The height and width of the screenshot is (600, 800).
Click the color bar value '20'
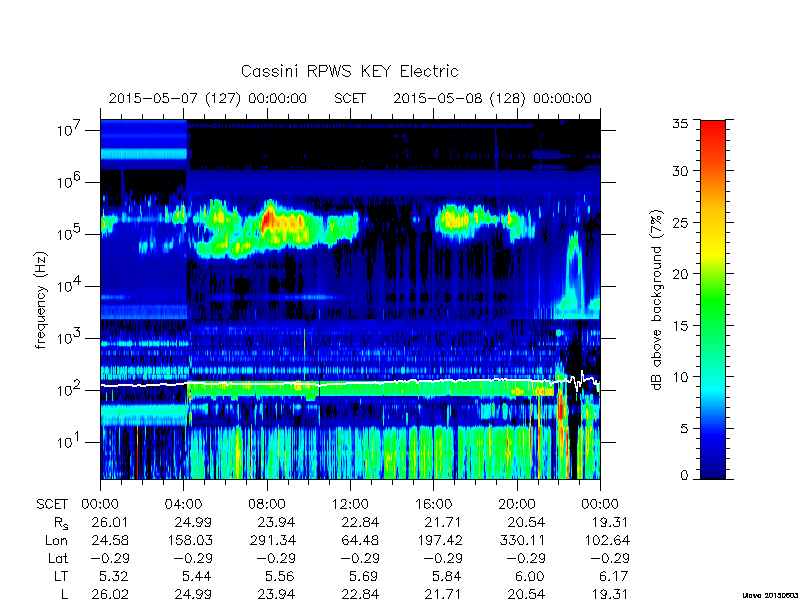pyautogui.click(x=681, y=273)
